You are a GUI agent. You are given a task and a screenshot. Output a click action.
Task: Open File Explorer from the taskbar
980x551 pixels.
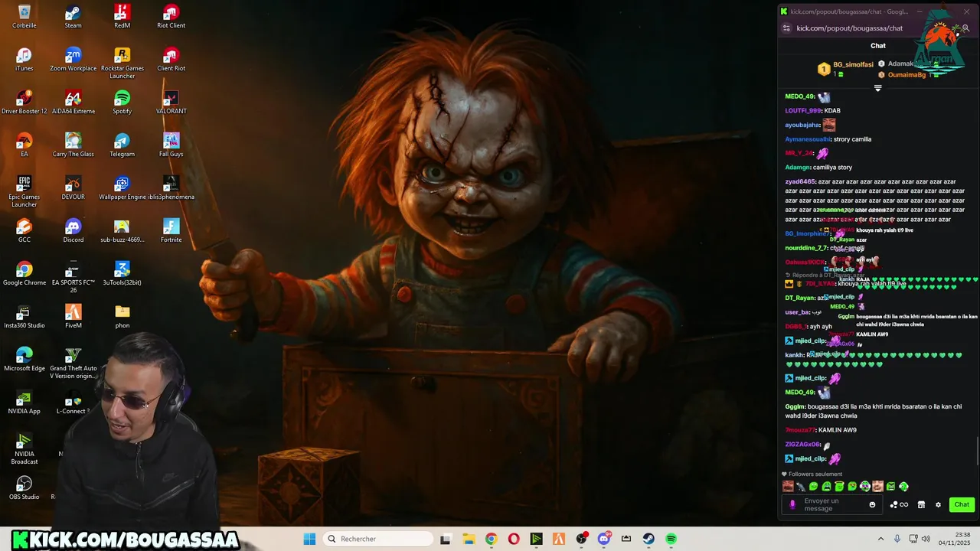[x=469, y=539]
